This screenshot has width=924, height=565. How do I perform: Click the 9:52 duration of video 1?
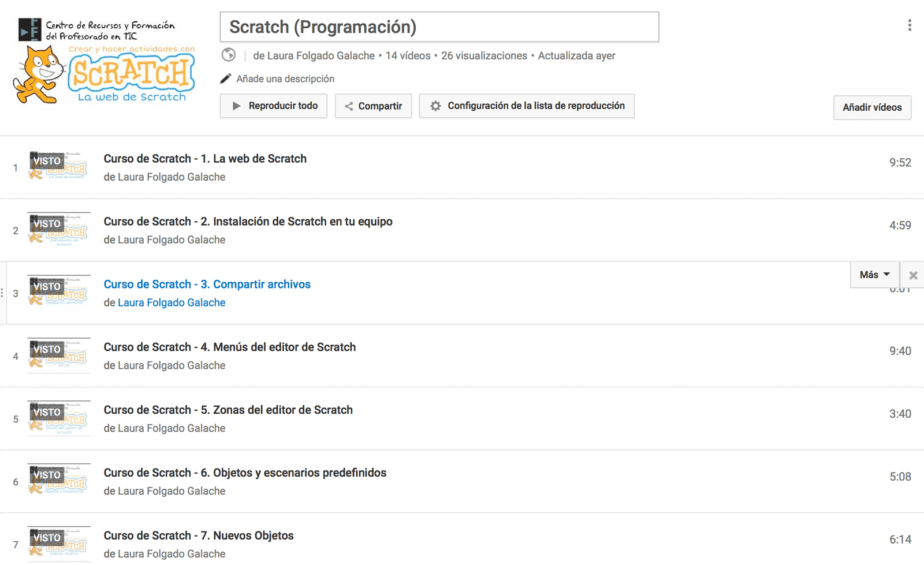(900, 163)
